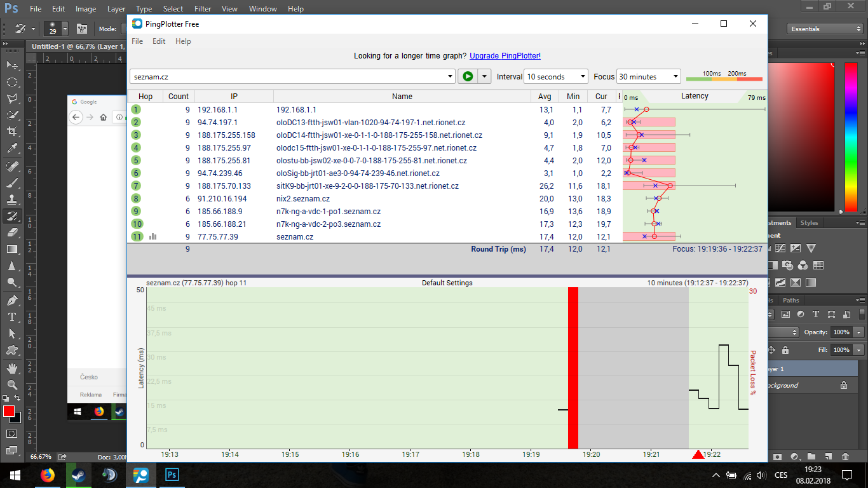Viewport: 868px width, 488px height.
Task: Toggle Quick Mask mode
Action: [12, 433]
